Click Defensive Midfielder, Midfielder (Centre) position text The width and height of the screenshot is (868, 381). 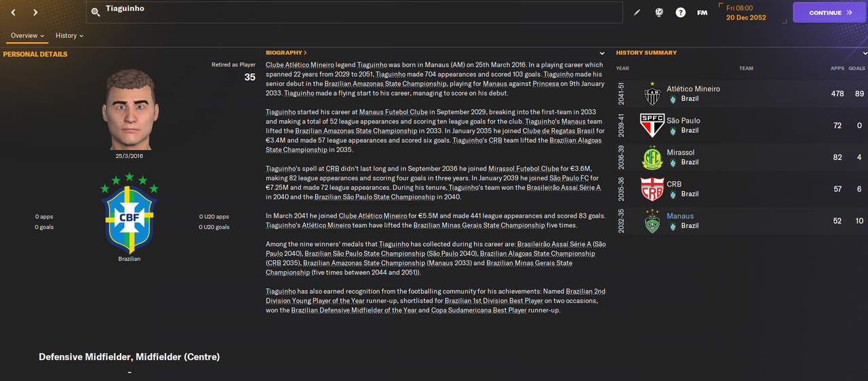[x=129, y=357]
